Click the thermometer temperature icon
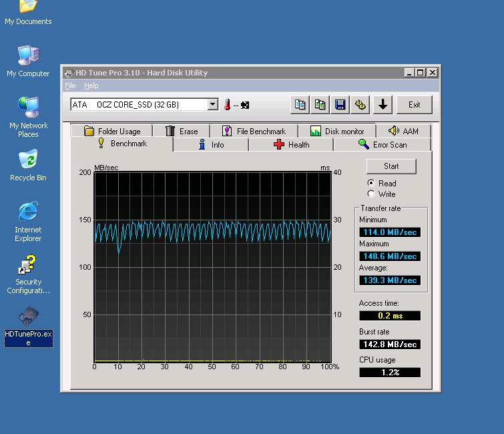This screenshot has width=504, height=434. pos(228,105)
